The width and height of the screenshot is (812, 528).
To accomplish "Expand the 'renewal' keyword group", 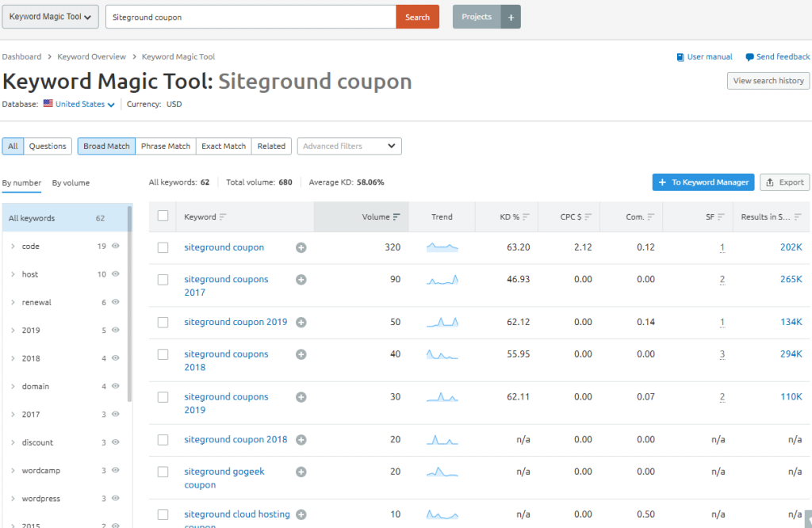I will click(13, 302).
